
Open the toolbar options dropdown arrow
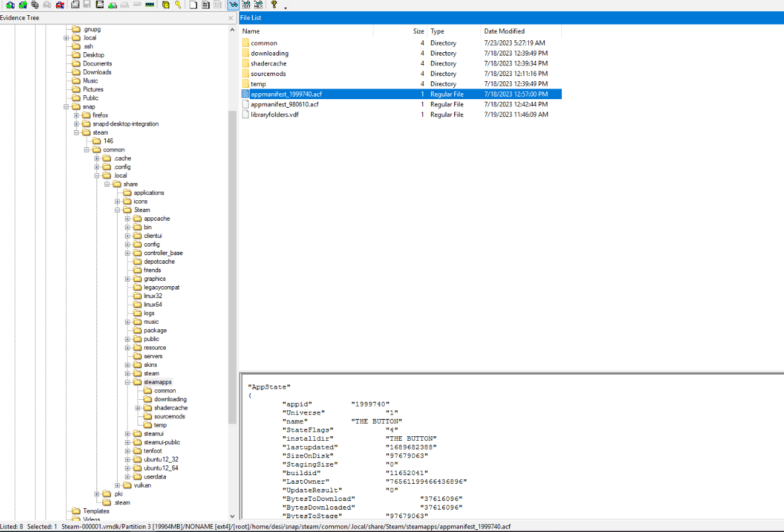click(x=286, y=7)
